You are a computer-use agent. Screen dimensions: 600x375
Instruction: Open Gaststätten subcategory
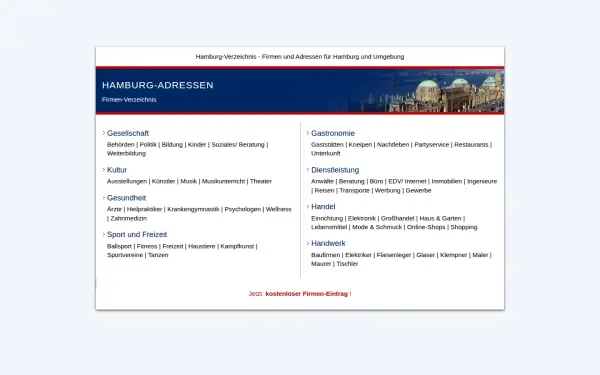click(x=327, y=145)
